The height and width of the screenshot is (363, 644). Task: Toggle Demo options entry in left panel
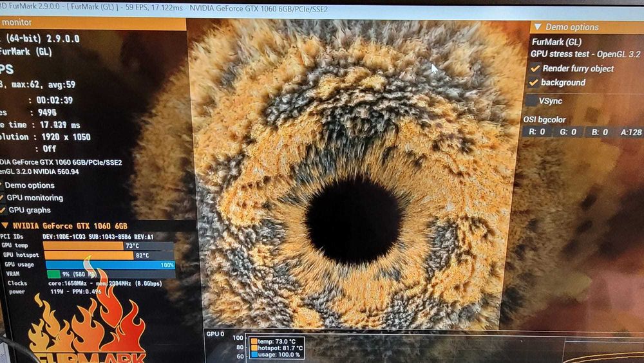28,185
